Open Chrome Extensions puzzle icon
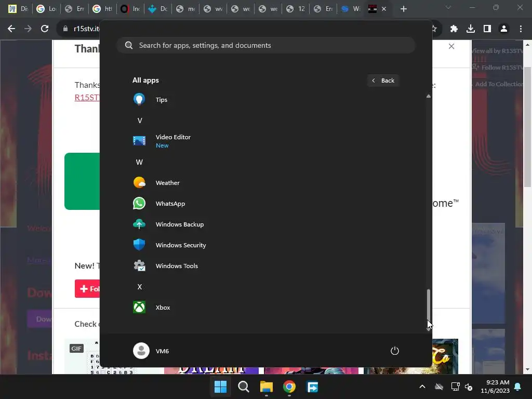Screen dimensions: 532x399 454,29
